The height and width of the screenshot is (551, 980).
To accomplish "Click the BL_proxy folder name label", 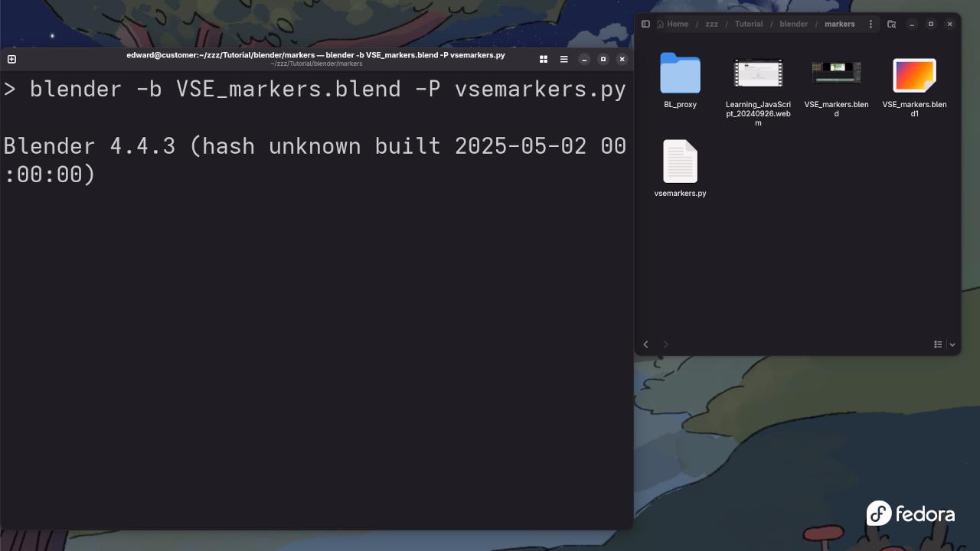I will 680,104.
